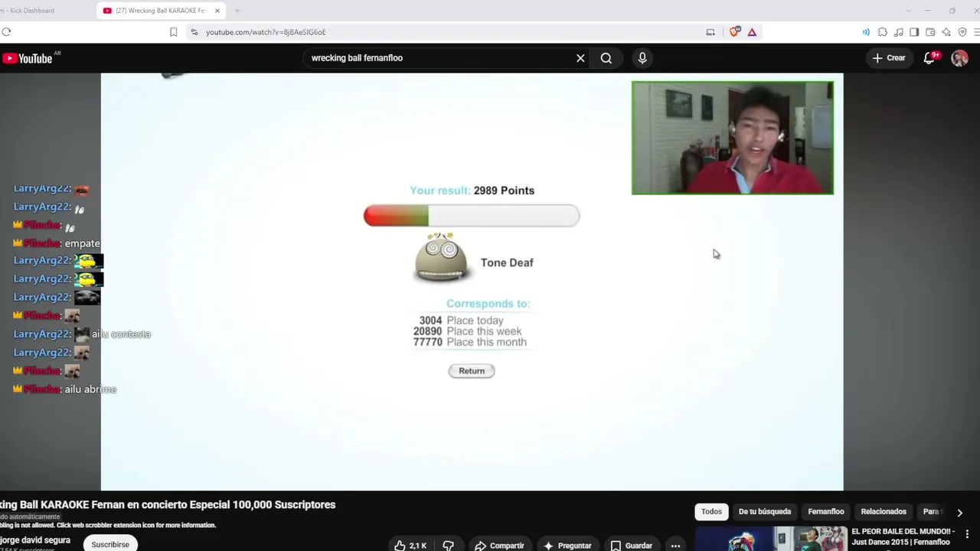The width and height of the screenshot is (980, 551).
Task: Dislike the video with thumbs-down button
Action: [x=449, y=545]
